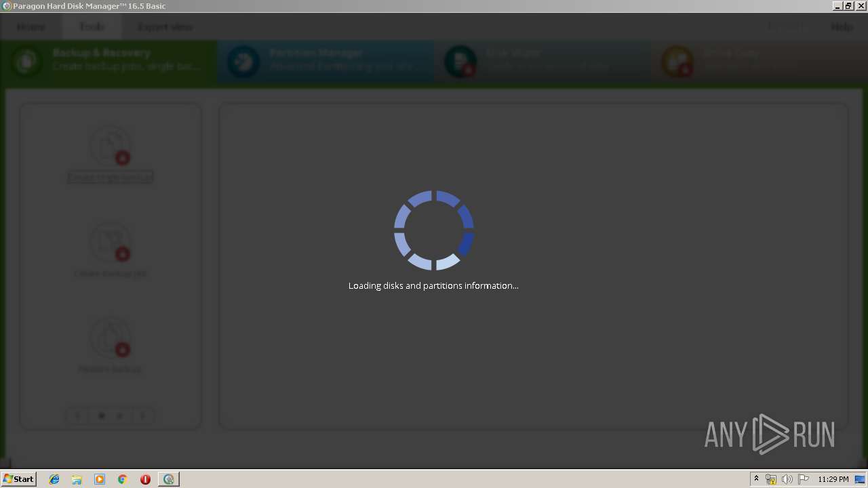Click the system clock showing 11:29 PM

(833, 479)
